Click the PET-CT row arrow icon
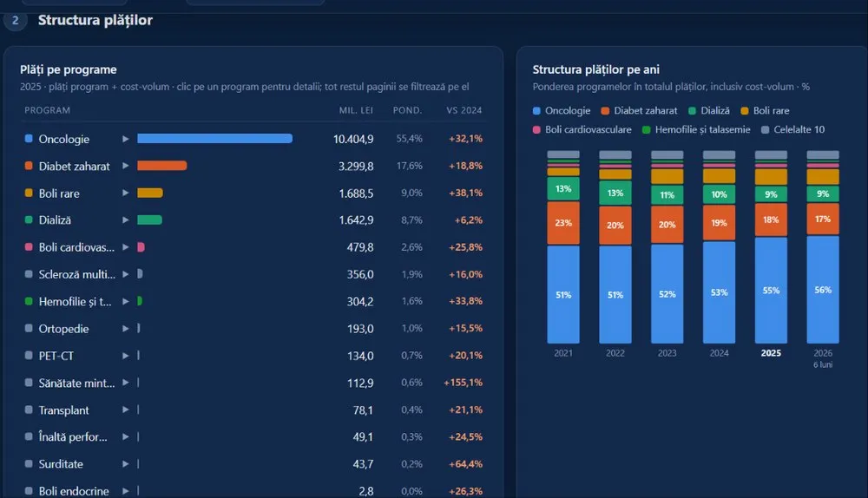868x498 pixels. 126,356
